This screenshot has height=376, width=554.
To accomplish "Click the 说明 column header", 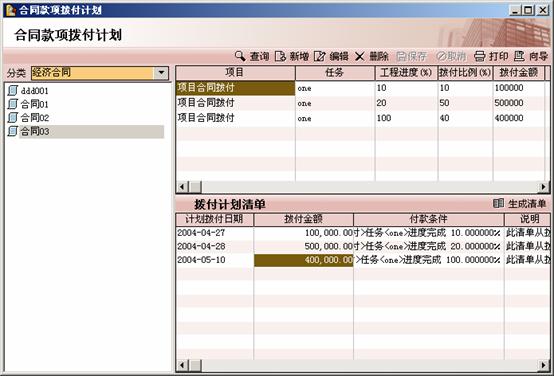I will click(x=527, y=219).
